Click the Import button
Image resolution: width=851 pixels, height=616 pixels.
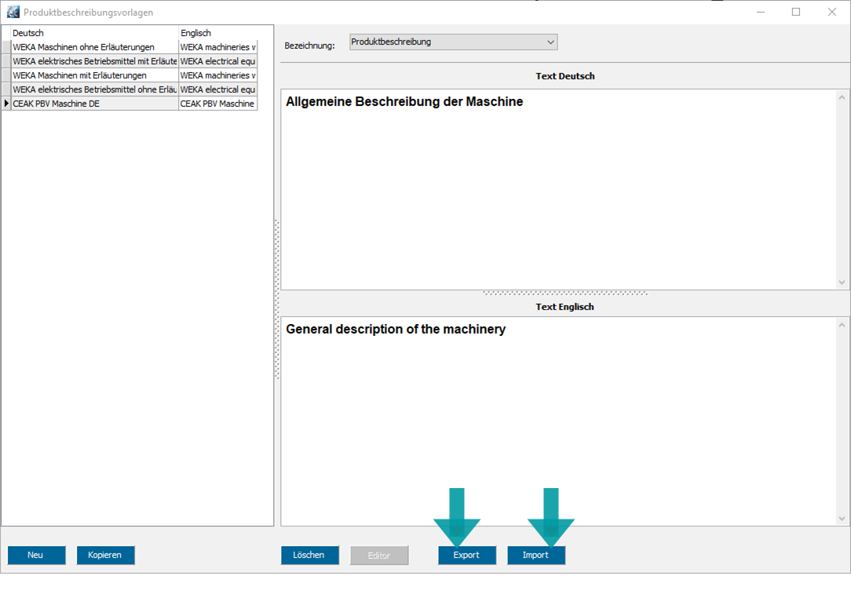point(536,556)
